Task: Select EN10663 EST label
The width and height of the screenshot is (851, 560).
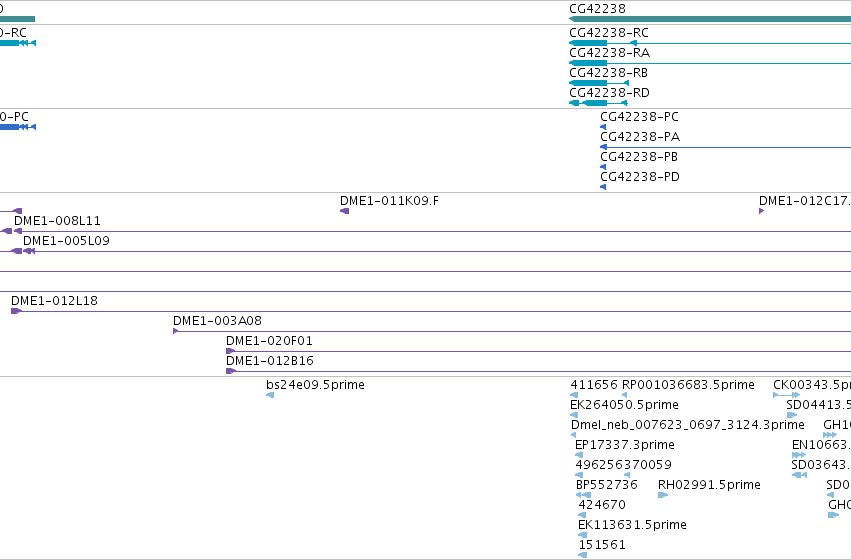Action: (821, 446)
